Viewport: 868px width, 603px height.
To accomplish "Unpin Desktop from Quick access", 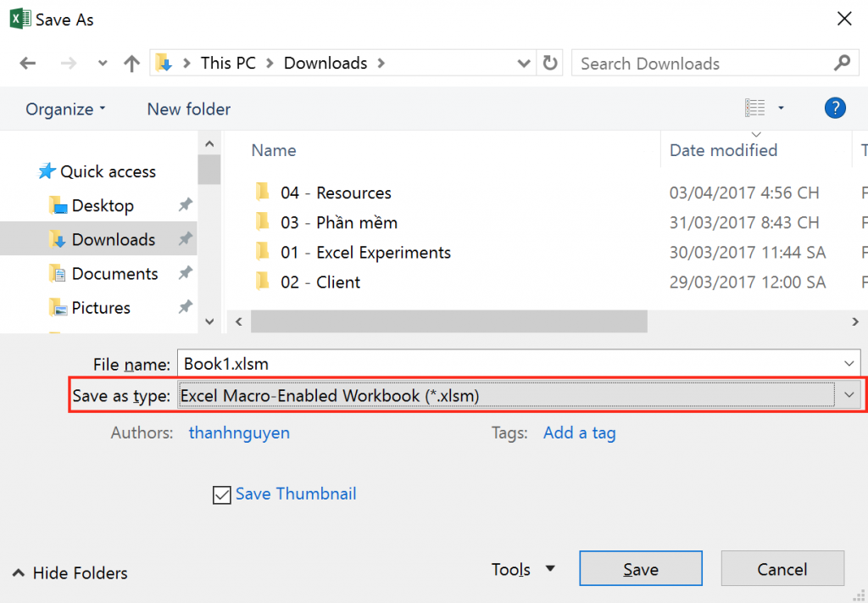I will click(185, 206).
